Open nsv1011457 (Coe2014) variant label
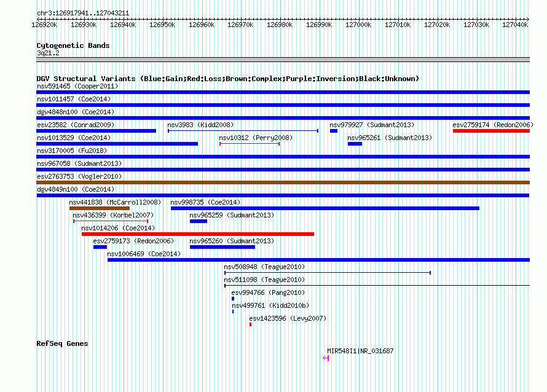 (74, 99)
